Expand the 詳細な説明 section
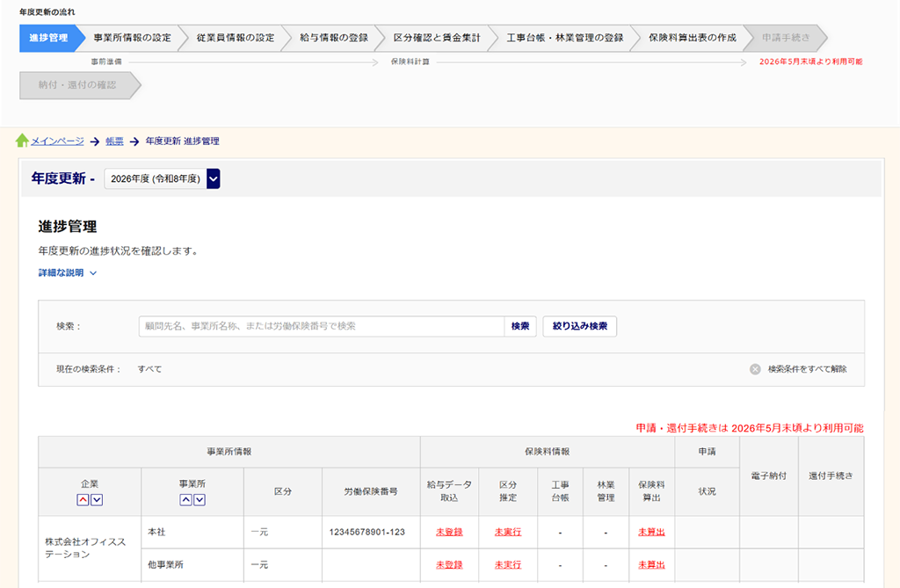900x588 pixels. click(67, 273)
